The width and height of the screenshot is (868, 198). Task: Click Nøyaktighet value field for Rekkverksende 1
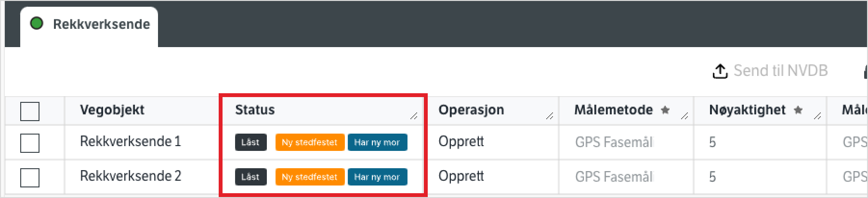click(713, 142)
